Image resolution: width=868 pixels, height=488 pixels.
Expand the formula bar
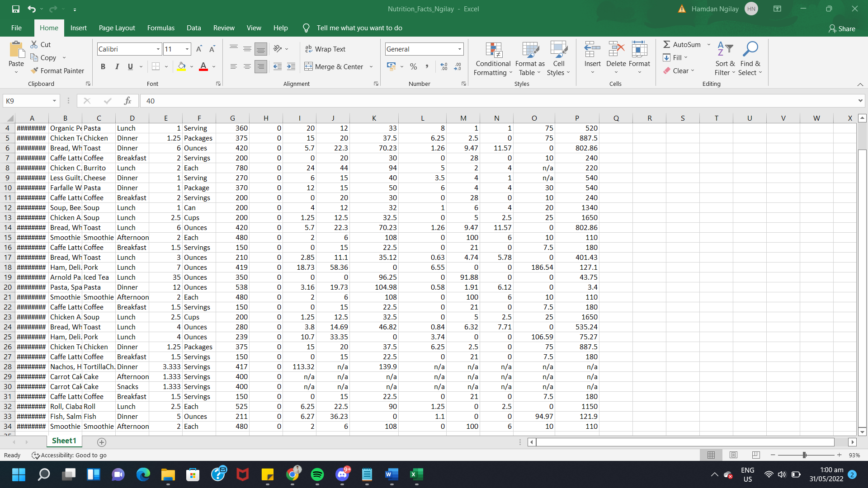(x=860, y=101)
